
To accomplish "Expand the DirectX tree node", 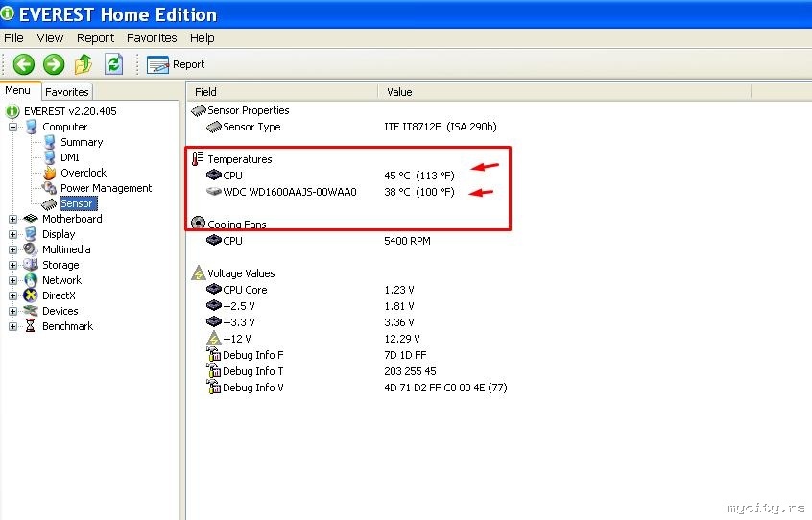I will pos(12,295).
